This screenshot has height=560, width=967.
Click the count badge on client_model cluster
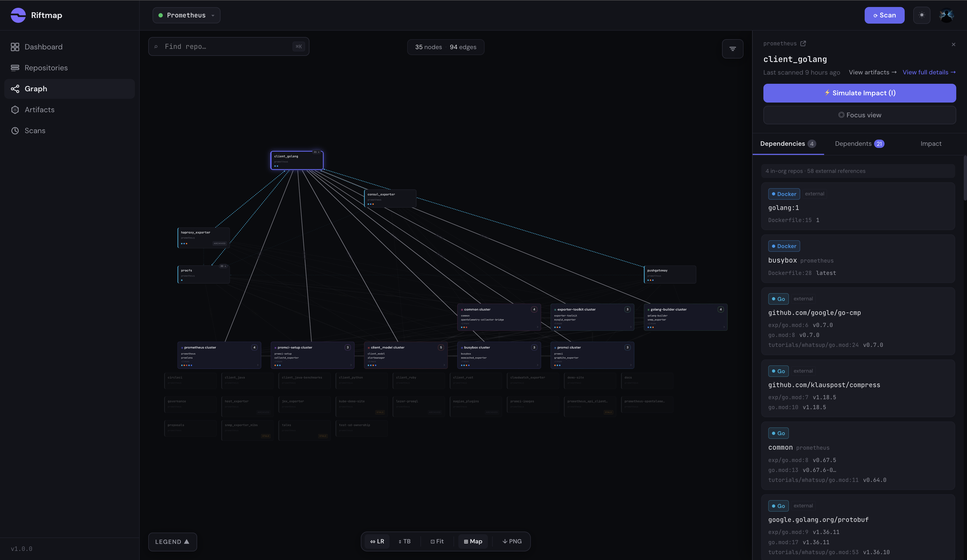pos(441,347)
